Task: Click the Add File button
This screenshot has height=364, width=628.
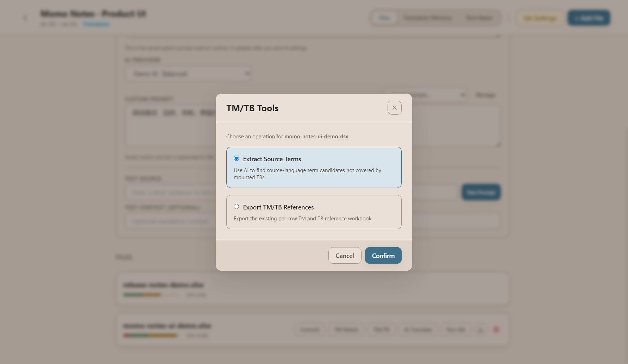Action: click(x=589, y=18)
